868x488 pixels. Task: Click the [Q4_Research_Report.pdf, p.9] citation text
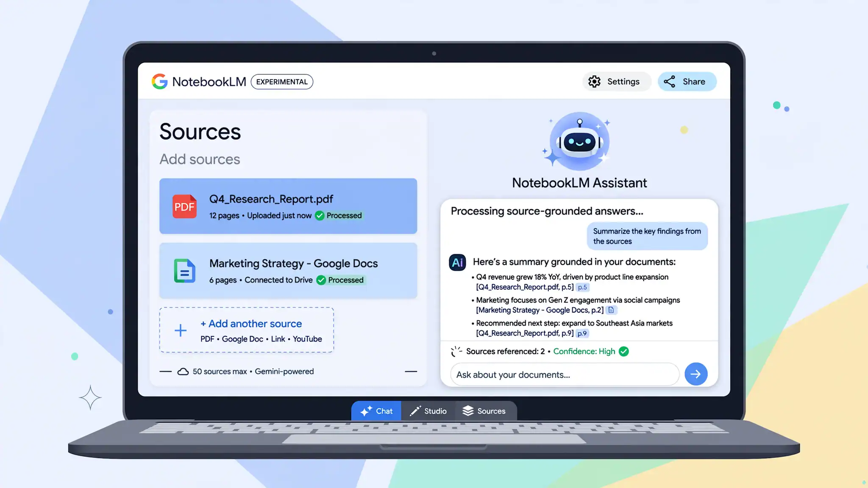click(x=525, y=333)
